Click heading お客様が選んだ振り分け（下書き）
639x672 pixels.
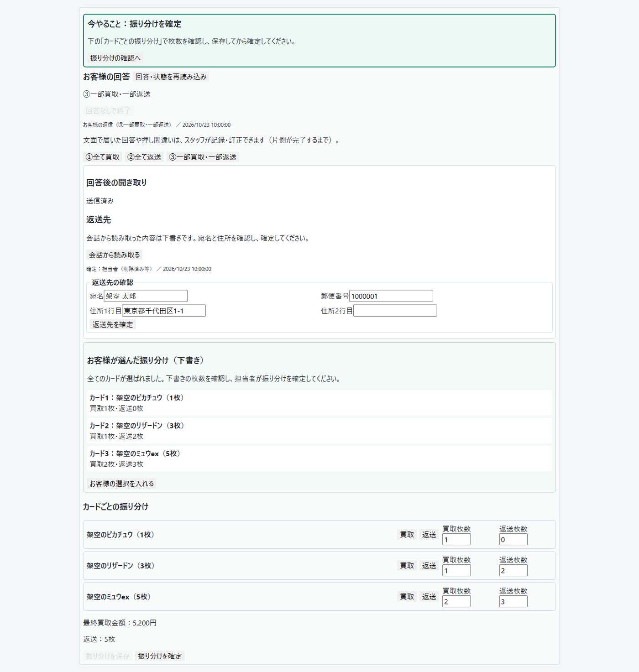[x=146, y=360]
